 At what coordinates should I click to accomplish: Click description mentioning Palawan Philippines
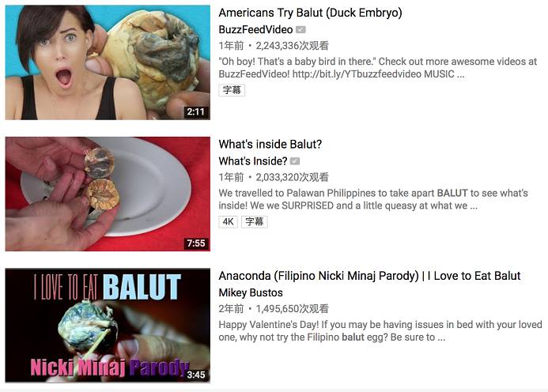[x=373, y=199]
